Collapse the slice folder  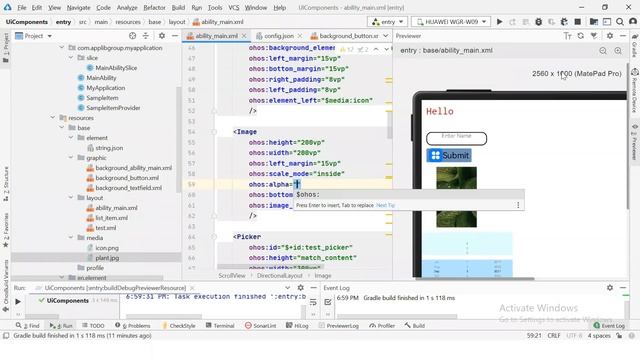pyautogui.click(x=71, y=58)
